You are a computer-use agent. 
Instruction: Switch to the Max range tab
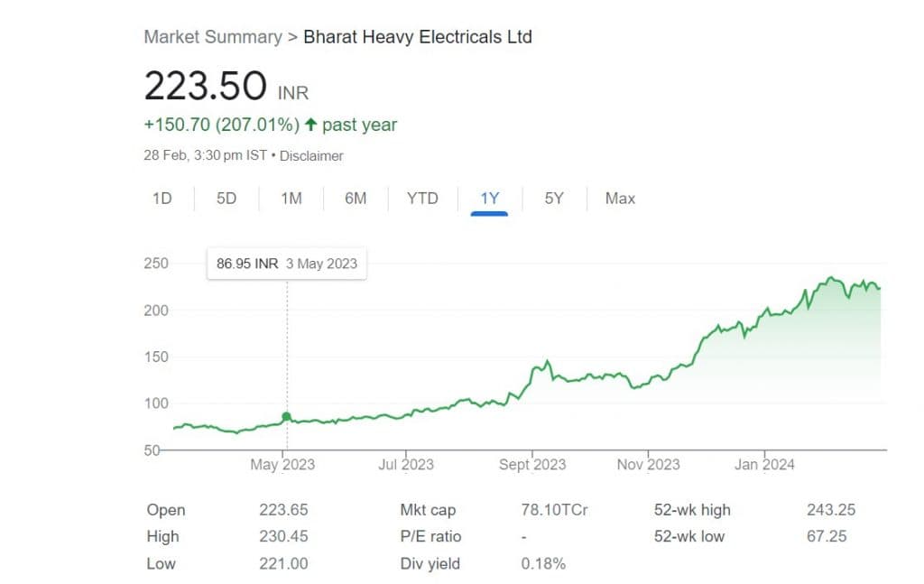point(621,199)
